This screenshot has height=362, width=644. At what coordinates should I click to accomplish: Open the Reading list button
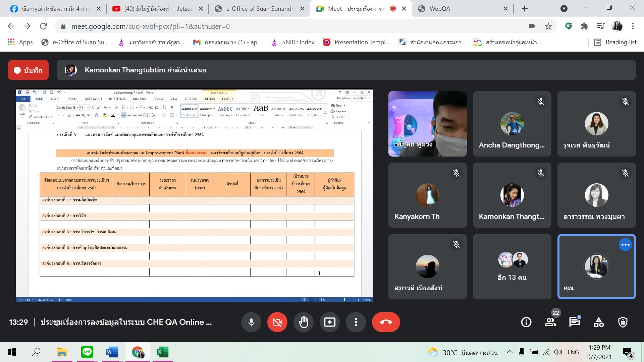(x=615, y=42)
